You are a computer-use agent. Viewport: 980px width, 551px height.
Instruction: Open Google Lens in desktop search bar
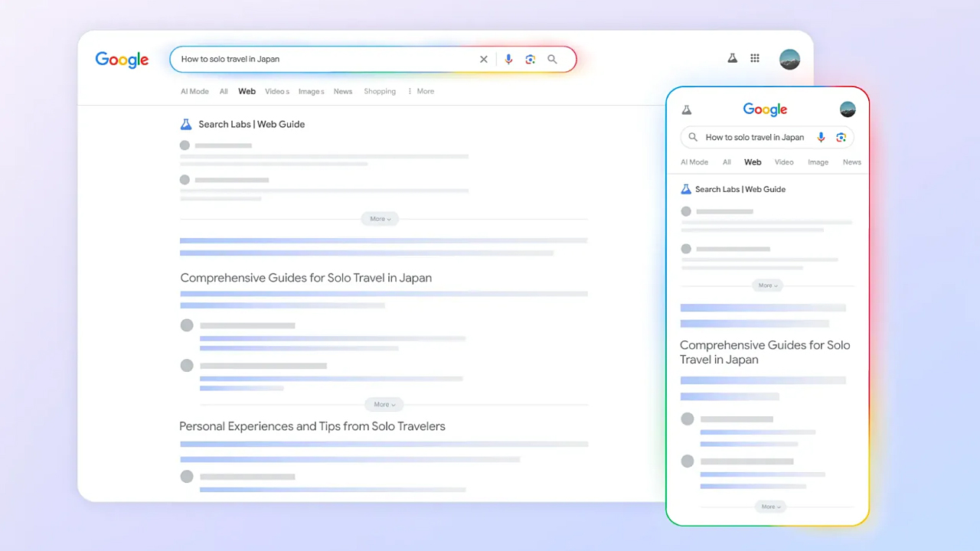530,59
